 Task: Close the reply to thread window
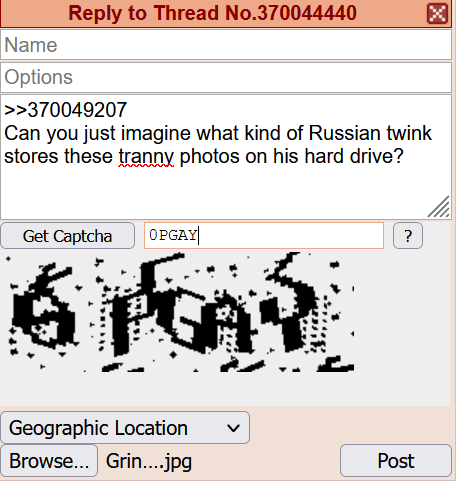point(437,14)
